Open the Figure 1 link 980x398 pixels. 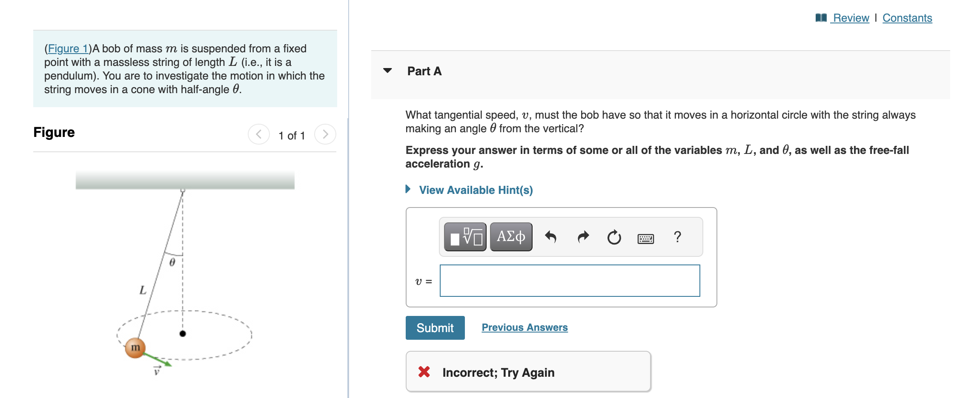click(68, 48)
